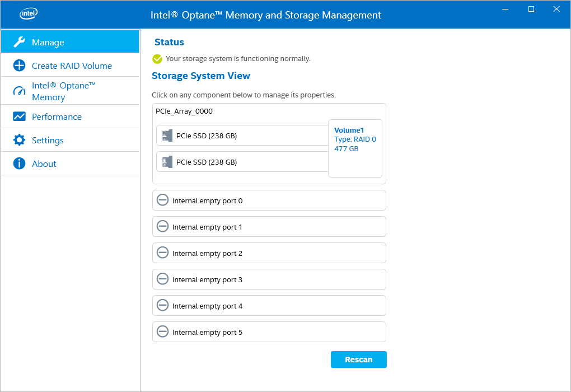Screen dimensions: 571x392
Task: Click the empty port 5 circle icon
Action: point(162,331)
